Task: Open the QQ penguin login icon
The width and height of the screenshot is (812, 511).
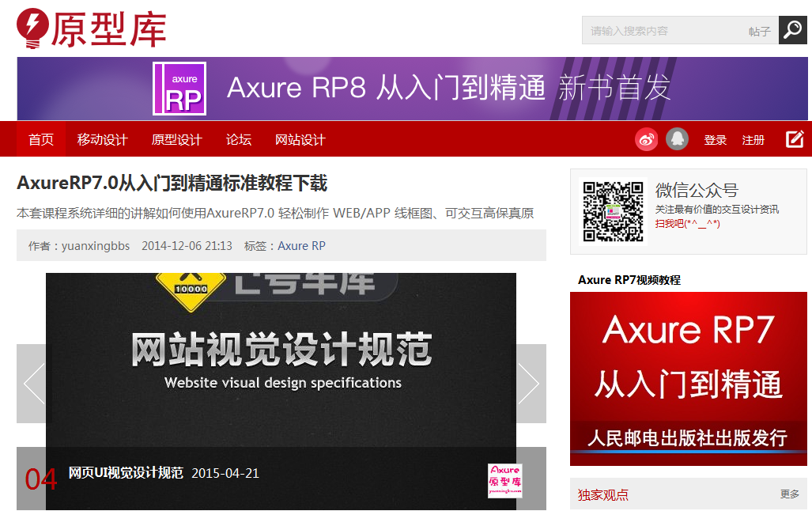Action: pos(677,139)
